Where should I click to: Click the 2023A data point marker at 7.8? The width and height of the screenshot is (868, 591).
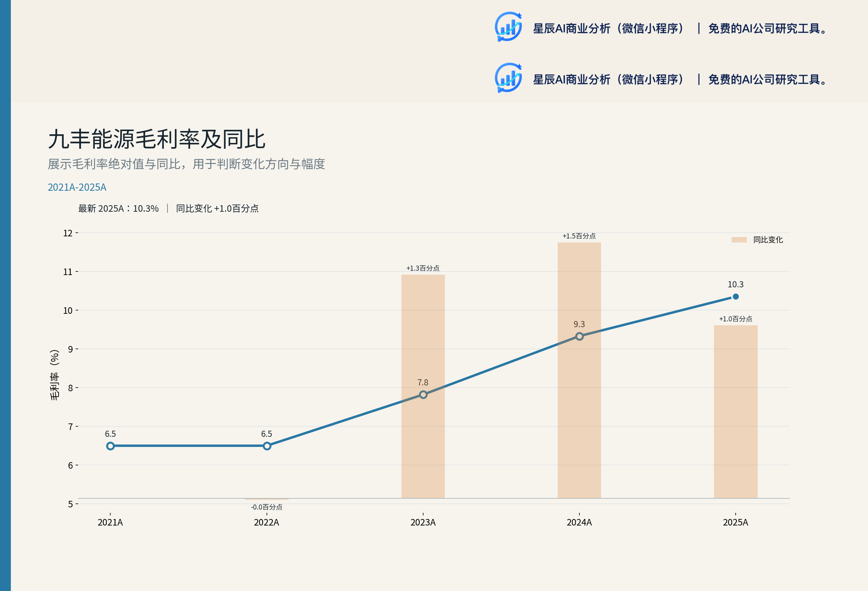[423, 395]
